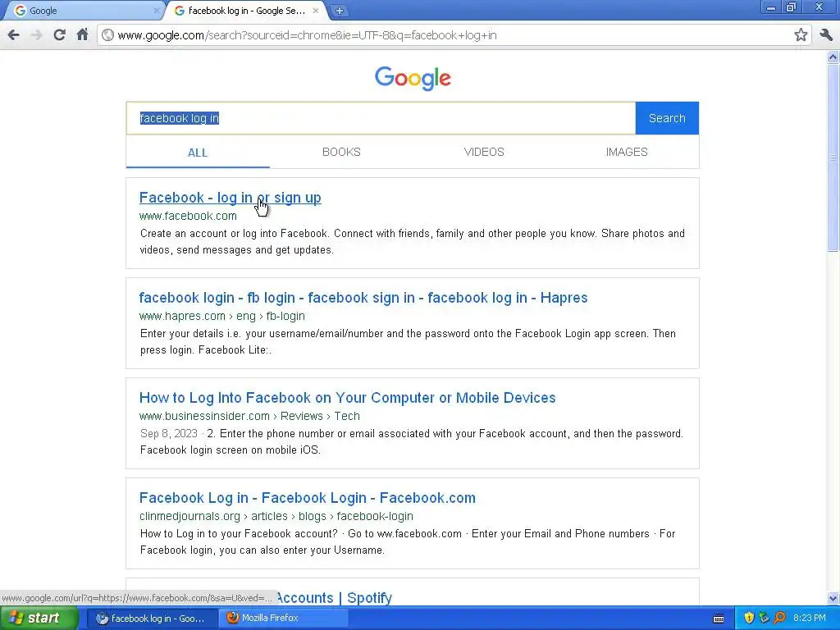Click the 'Sep 8, 2023' date text

(169, 433)
